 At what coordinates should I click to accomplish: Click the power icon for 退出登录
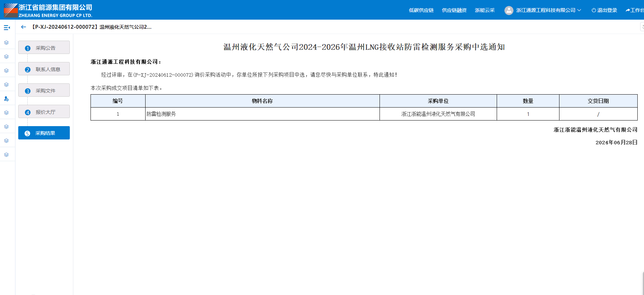pos(593,11)
